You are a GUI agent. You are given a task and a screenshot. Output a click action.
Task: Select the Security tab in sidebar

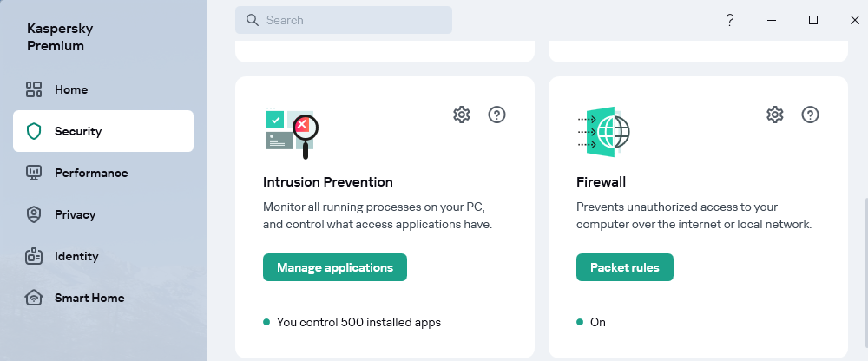[x=103, y=131]
